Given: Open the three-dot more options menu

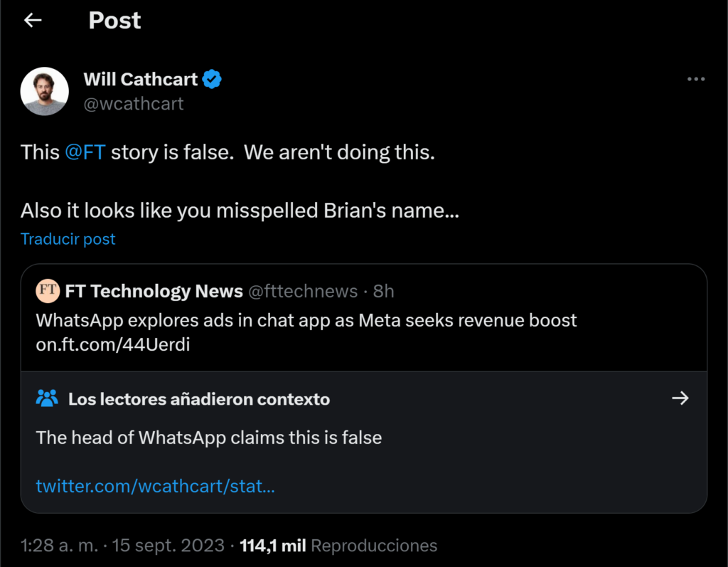Looking at the screenshot, I should pyautogui.click(x=696, y=79).
